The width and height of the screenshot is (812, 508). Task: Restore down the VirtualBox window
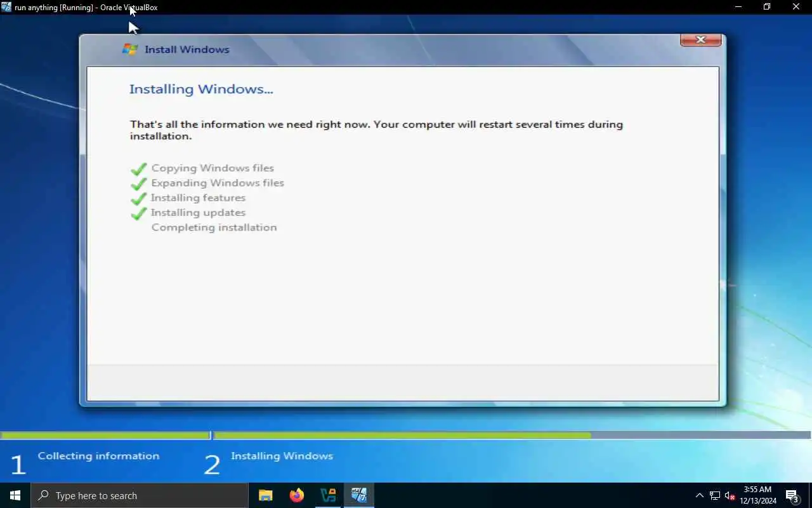pos(767,7)
